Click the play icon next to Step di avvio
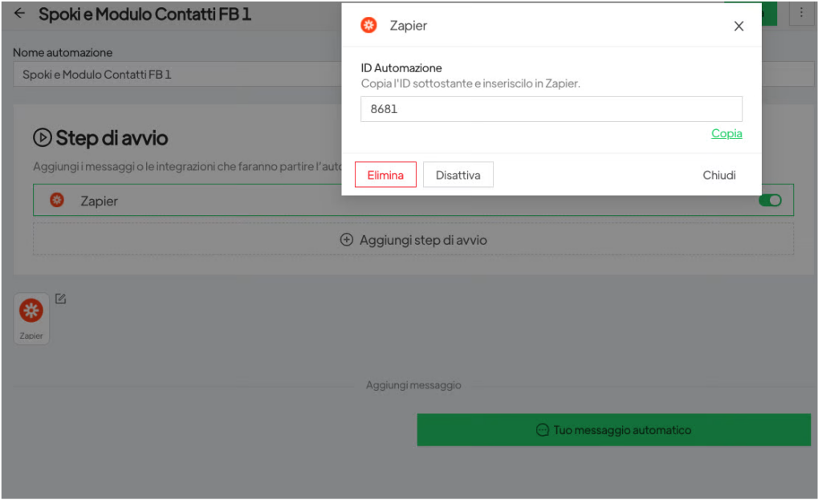 click(x=43, y=138)
